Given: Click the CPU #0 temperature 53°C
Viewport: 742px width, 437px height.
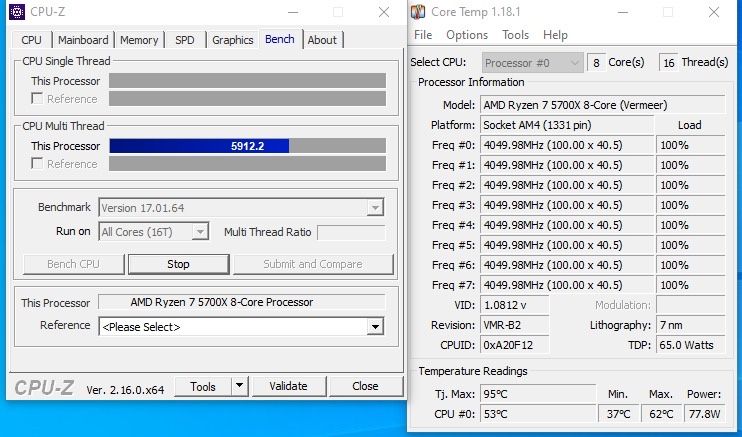Looking at the screenshot, I should click(538, 414).
